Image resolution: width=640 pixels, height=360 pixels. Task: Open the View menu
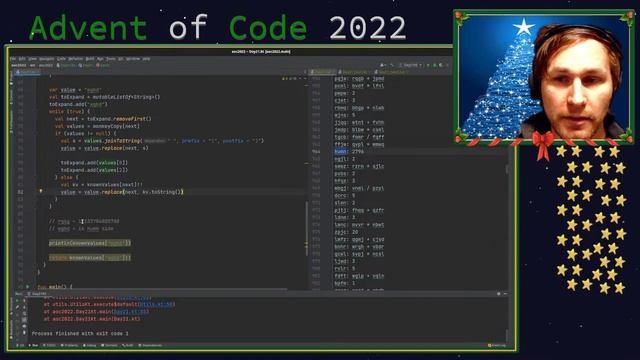click(32, 59)
